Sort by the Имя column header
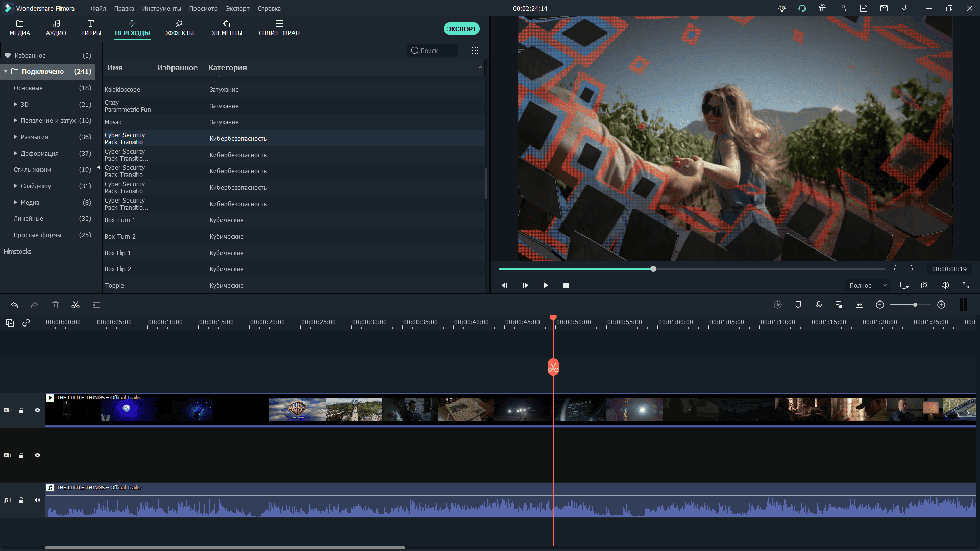 [128, 67]
